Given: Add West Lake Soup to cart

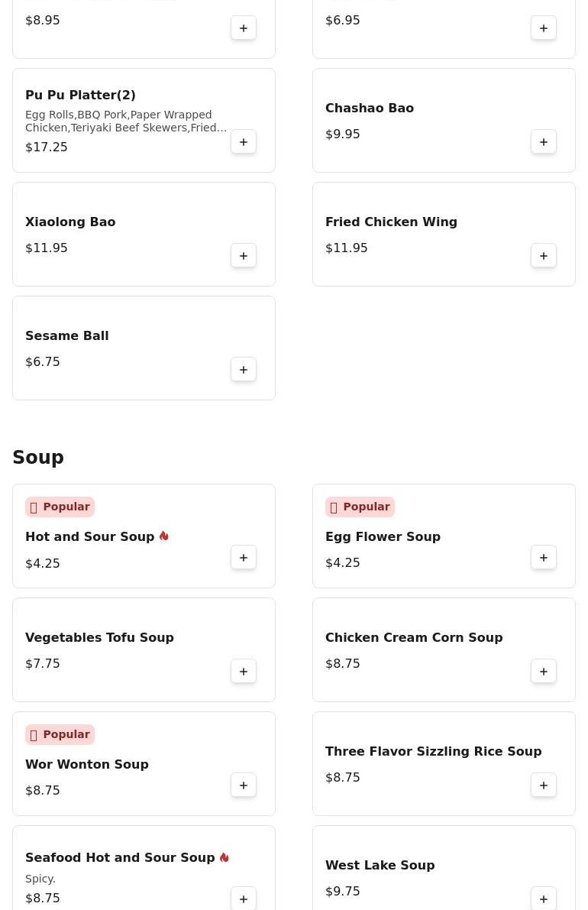Looking at the screenshot, I should coord(544,899).
